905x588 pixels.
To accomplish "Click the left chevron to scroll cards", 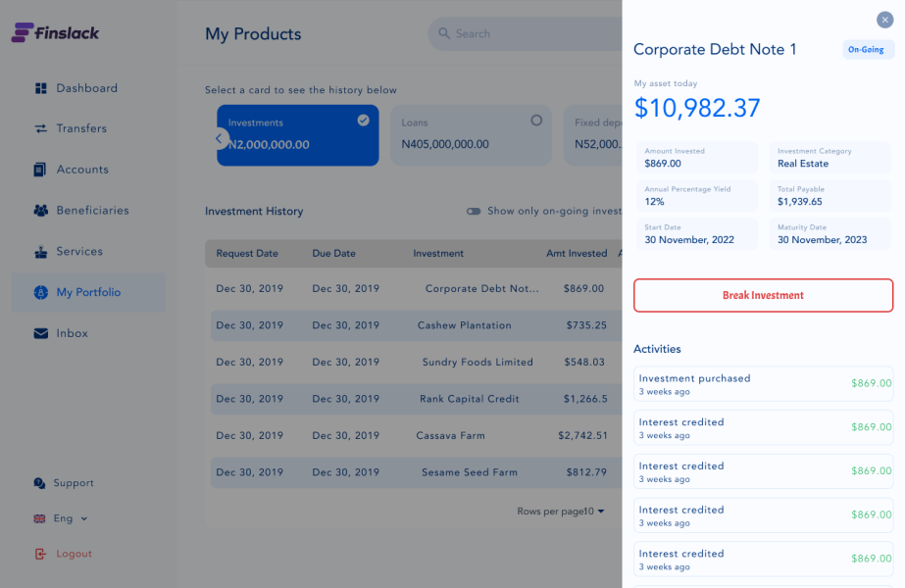I will coord(220,138).
